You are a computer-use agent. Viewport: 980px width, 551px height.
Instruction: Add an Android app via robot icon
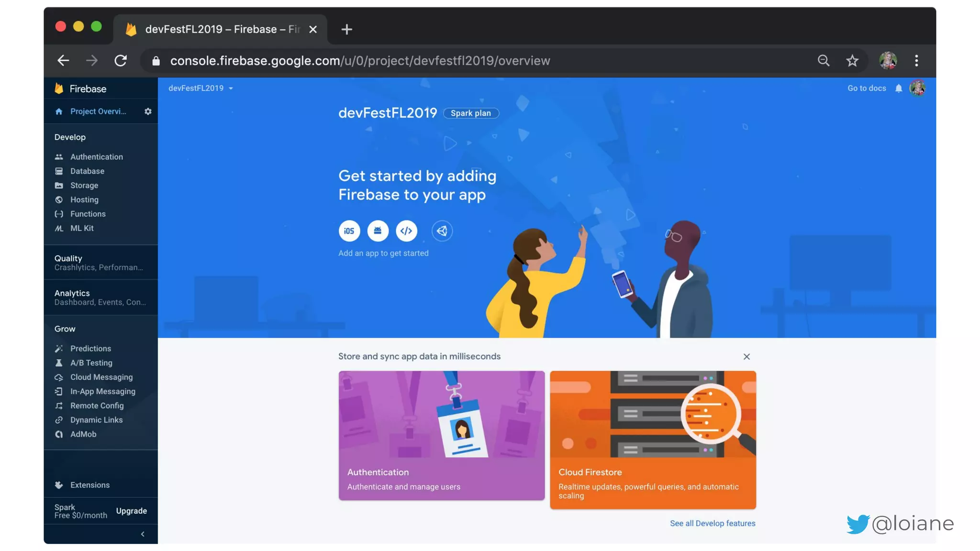tap(378, 231)
